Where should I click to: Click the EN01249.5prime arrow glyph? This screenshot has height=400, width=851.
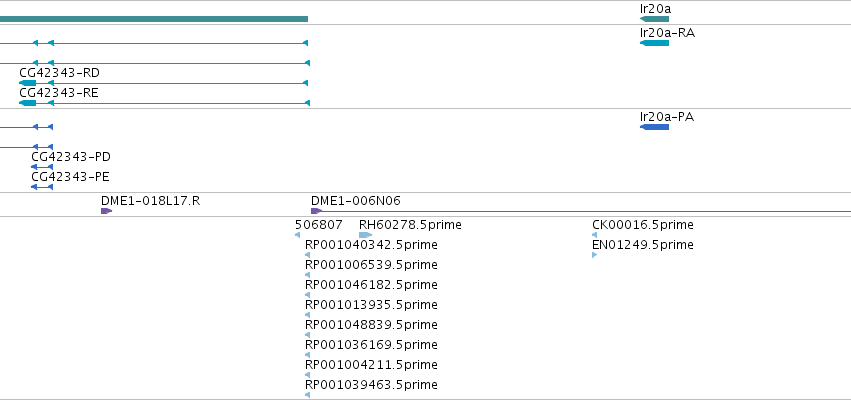[594, 255]
